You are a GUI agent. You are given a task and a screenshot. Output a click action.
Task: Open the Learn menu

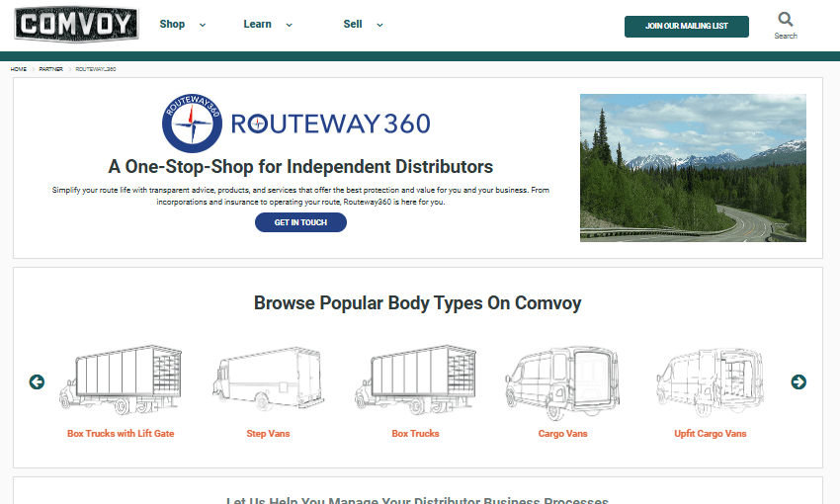(x=257, y=24)
